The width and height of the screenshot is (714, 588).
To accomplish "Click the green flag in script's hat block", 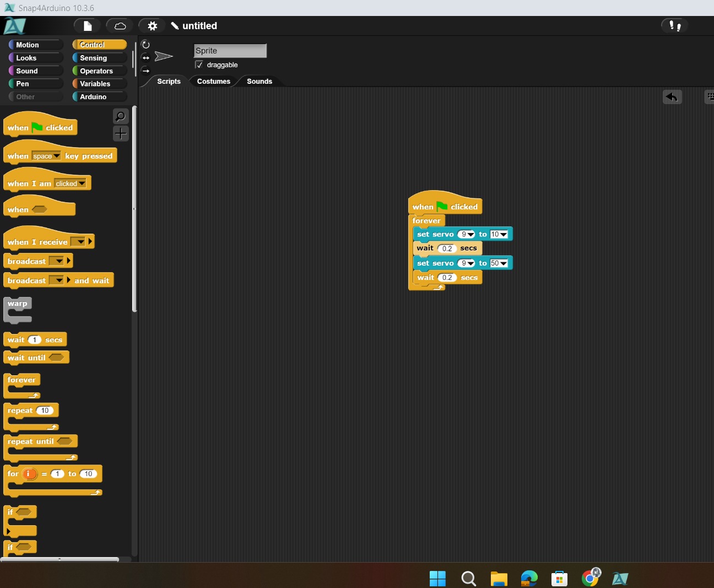I will coord(442,206).
